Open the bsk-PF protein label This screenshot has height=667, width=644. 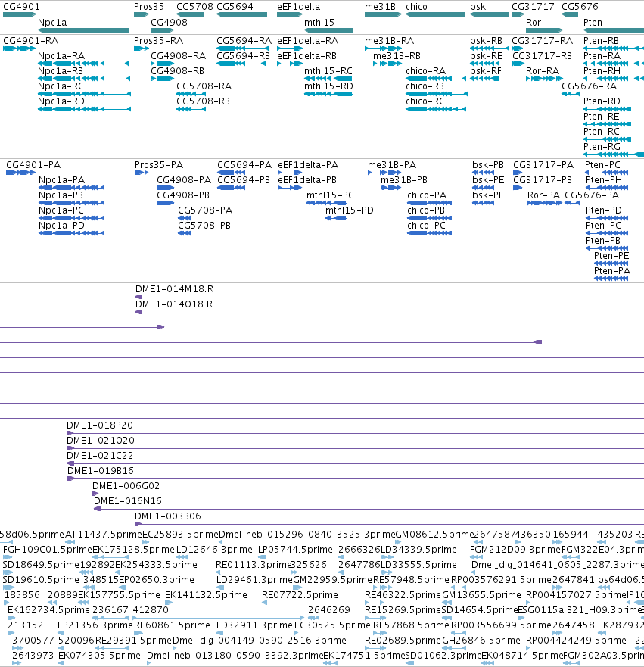click(x=487, y=195)
